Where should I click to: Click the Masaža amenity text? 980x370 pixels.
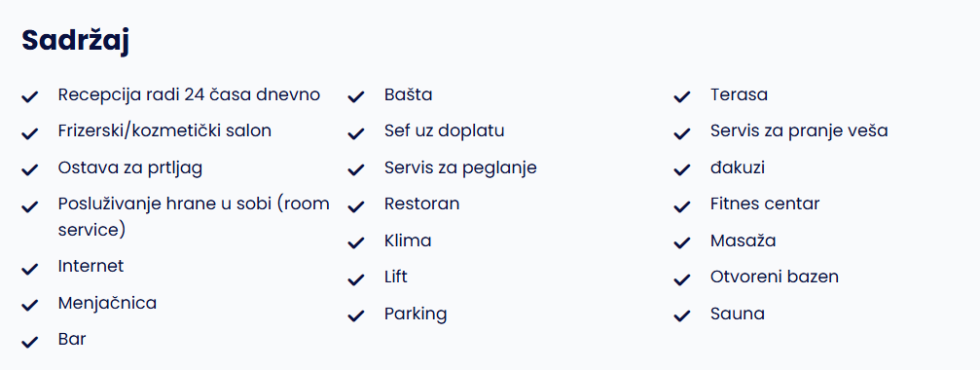(x=744, y=240)
